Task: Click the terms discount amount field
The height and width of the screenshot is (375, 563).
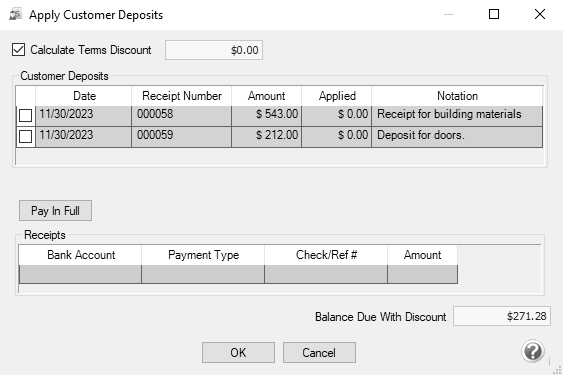Action: pos(214,50)
